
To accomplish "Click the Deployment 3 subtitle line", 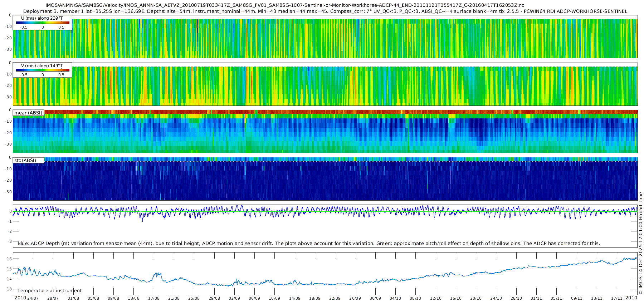I will (325, 11).
